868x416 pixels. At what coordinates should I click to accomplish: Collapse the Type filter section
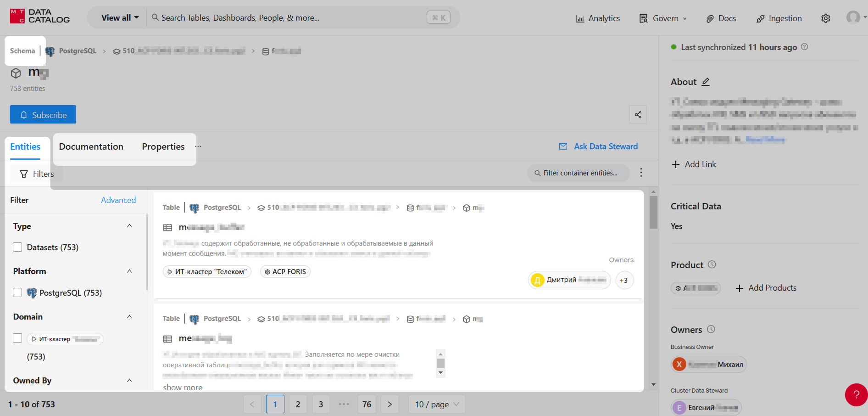click(129, 226)
